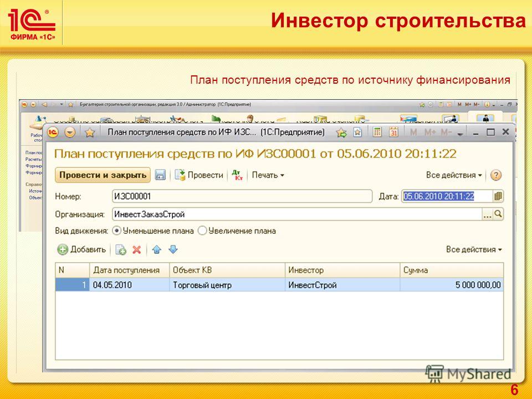Screen dimensions: 532x399
Task: Click the M- memory button in document title bar
Action: 446,132
